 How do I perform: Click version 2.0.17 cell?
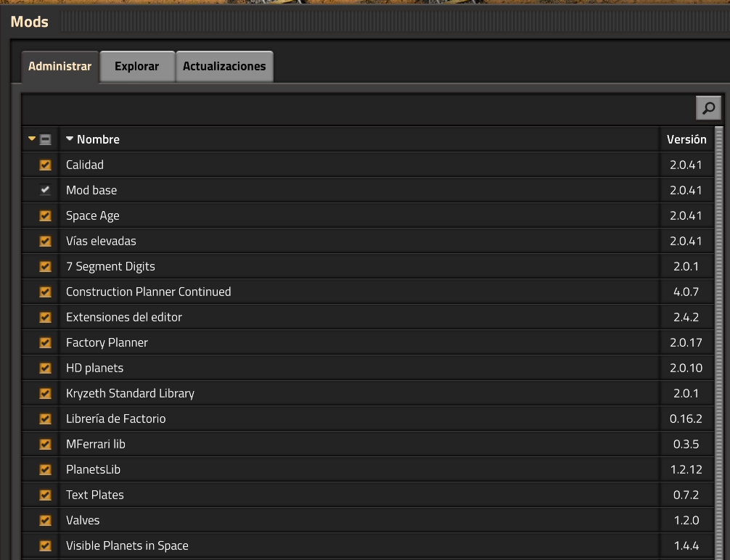[686, 342]
